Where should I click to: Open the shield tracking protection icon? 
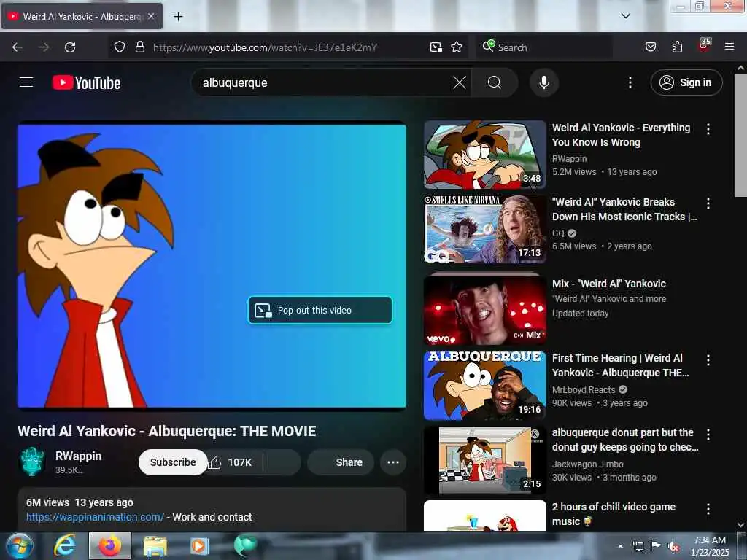[x=120, y=47]
